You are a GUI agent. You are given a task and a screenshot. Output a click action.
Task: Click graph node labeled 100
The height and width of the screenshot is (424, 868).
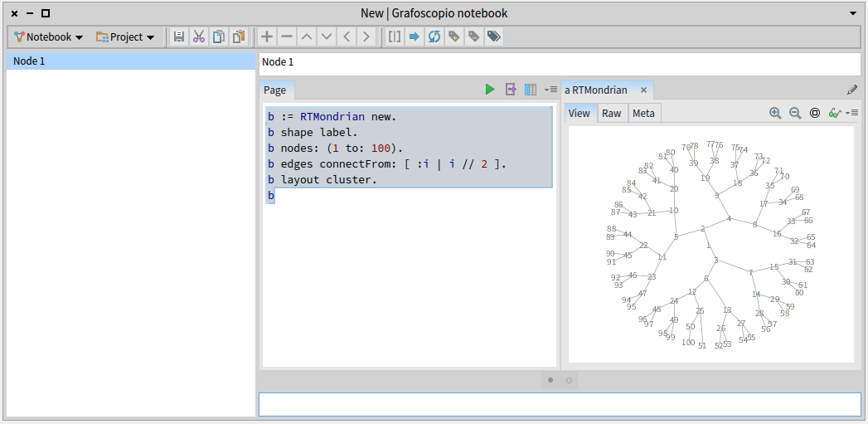[x=688, y=343]
